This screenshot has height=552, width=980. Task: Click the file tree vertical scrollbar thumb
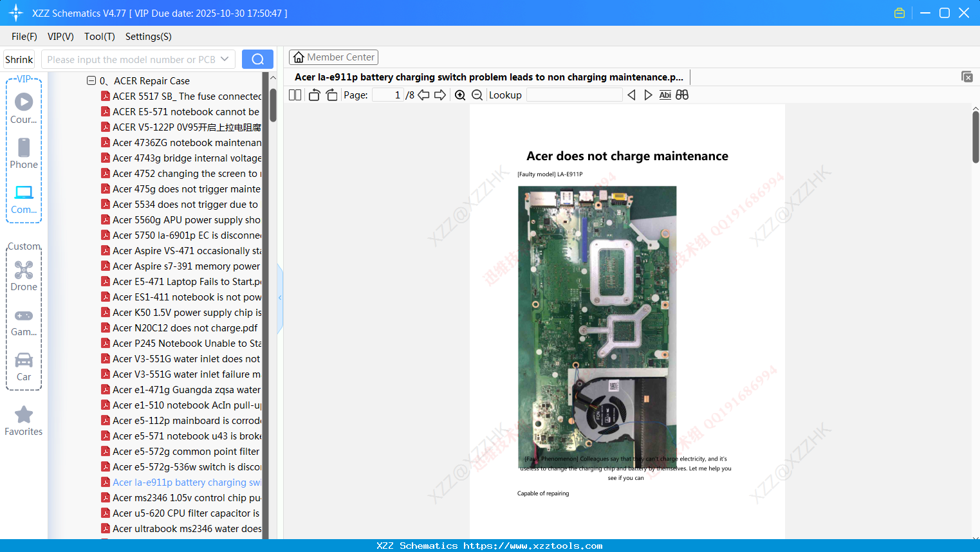[273, 105]
